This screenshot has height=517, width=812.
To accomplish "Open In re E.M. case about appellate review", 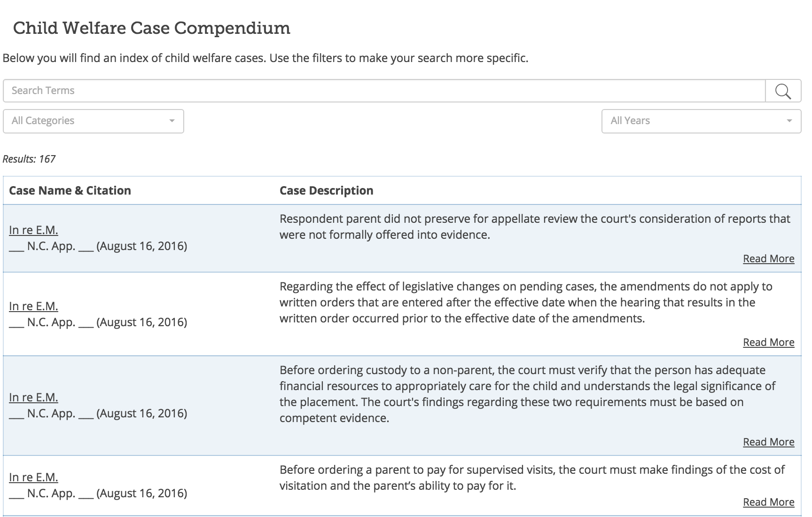I will (33, 230).
